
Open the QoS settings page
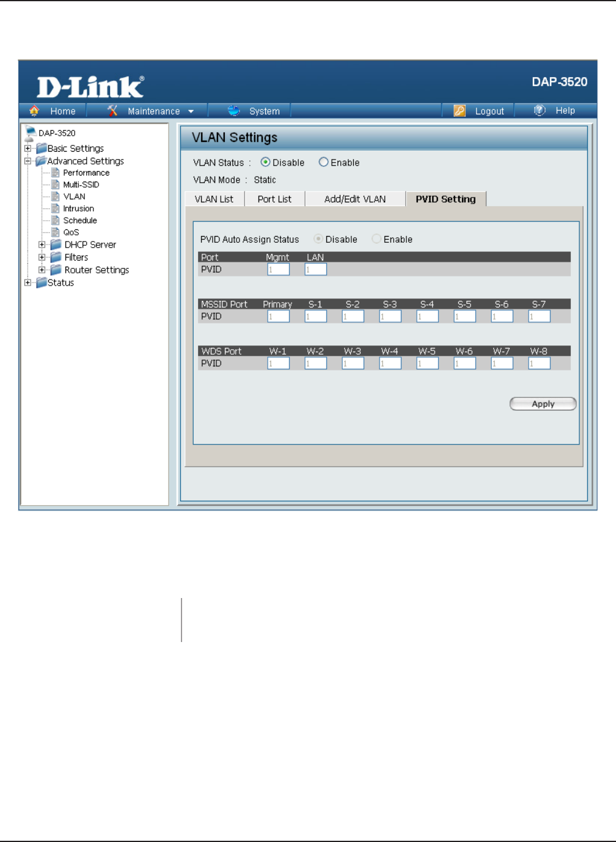71,232
